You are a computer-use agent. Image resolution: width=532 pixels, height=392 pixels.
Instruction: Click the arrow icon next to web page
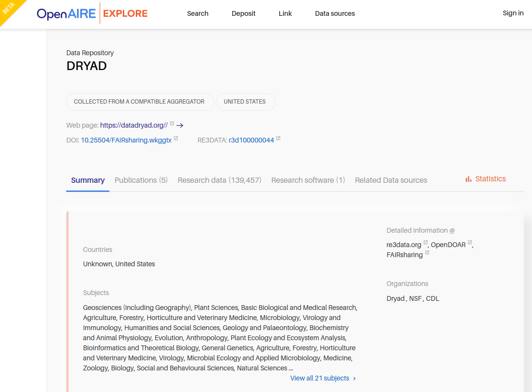pyautogui.click(x=180, y=126)
